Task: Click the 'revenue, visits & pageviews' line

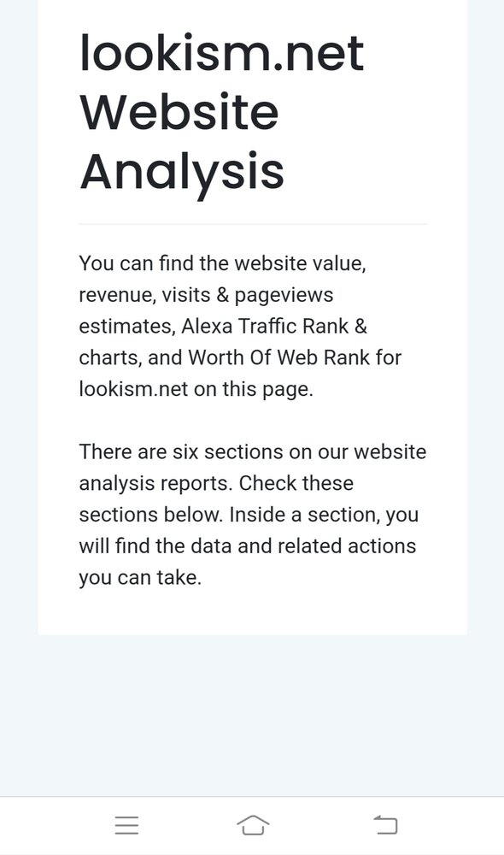Action: point(206,295)
